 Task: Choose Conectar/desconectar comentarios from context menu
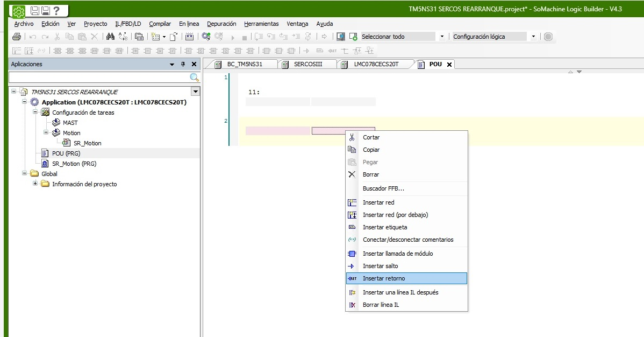pos(406,240)
